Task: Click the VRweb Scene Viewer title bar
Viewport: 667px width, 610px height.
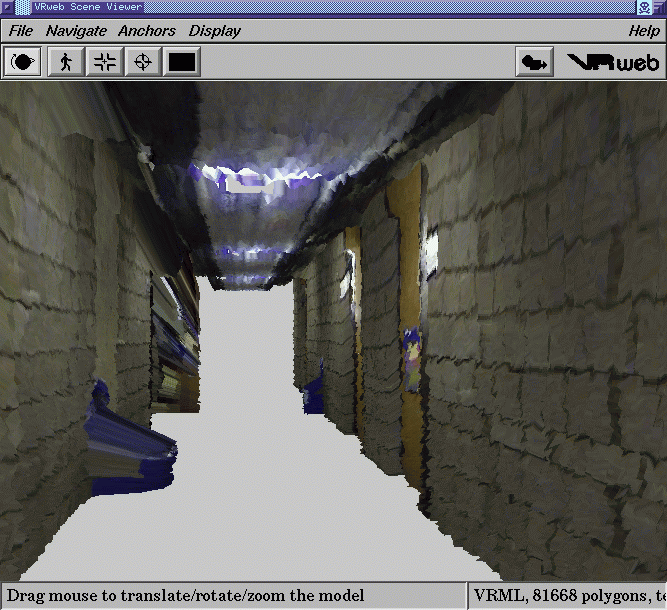Action: [x=300, y=7]
